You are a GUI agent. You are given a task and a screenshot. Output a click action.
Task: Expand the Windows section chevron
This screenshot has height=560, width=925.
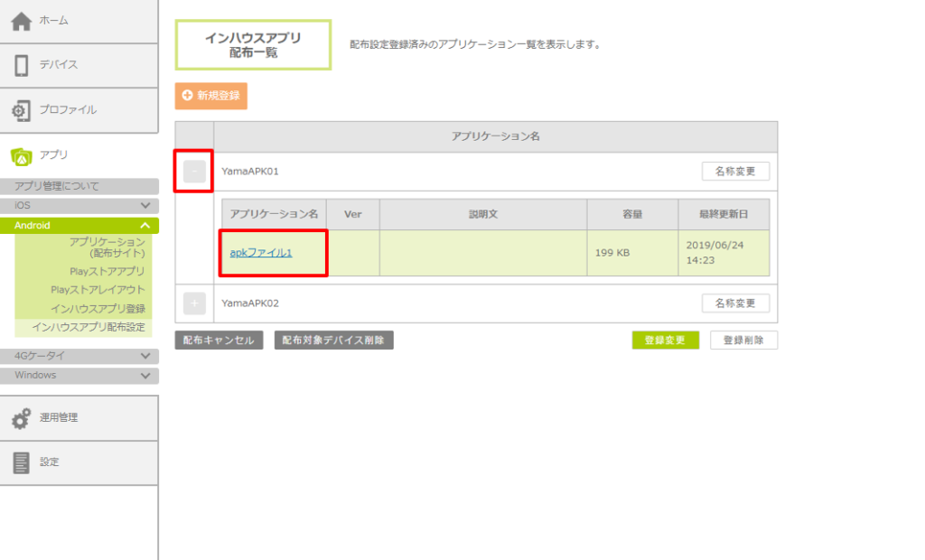pyautogui.click(x=145, y=376)
